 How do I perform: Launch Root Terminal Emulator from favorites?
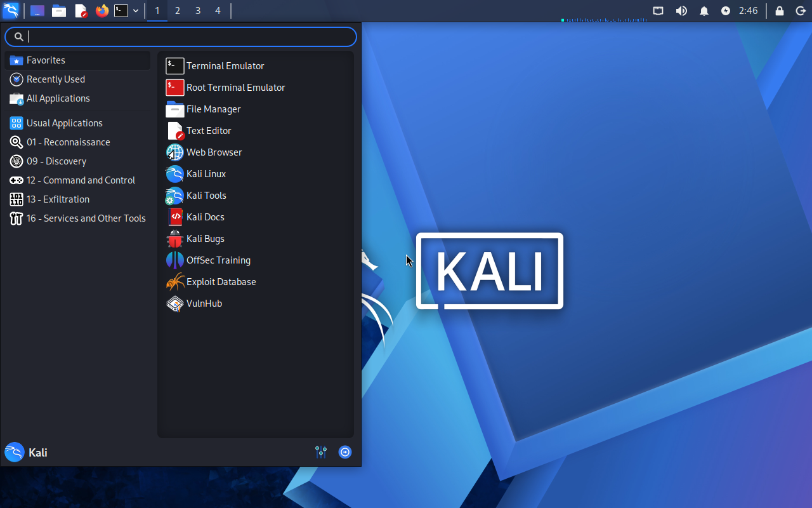point(235,88)
